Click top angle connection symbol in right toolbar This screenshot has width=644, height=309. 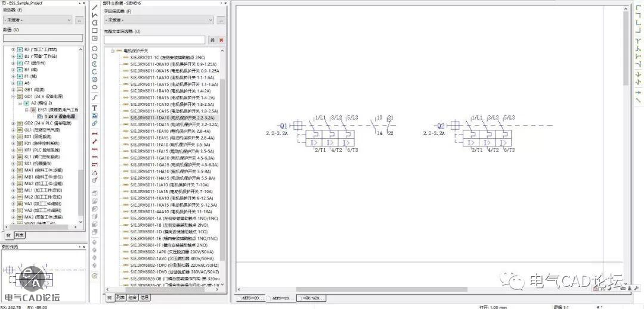tap(638, 7)
